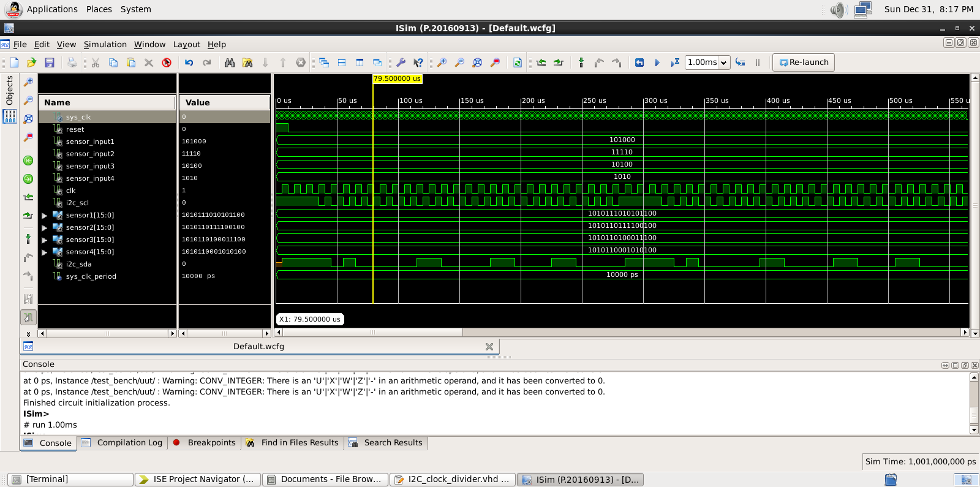
Task: Expand the sensor2[15:0] bus
Action: [44, 228]
